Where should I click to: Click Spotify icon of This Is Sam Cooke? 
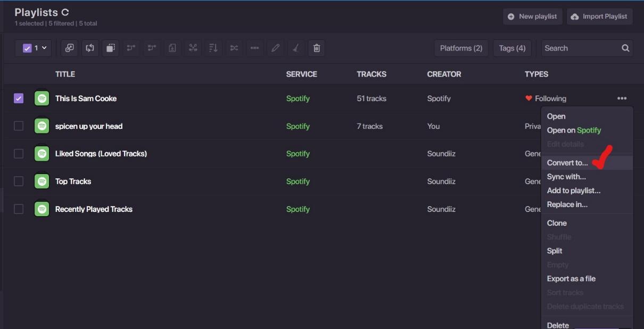pos(42,98)
